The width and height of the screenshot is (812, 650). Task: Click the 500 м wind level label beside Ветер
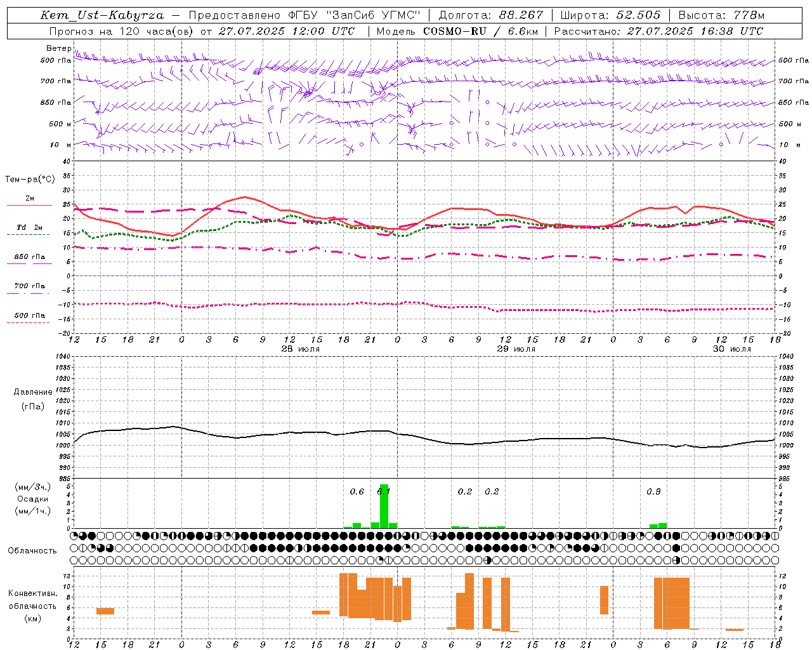click(59, 124)
